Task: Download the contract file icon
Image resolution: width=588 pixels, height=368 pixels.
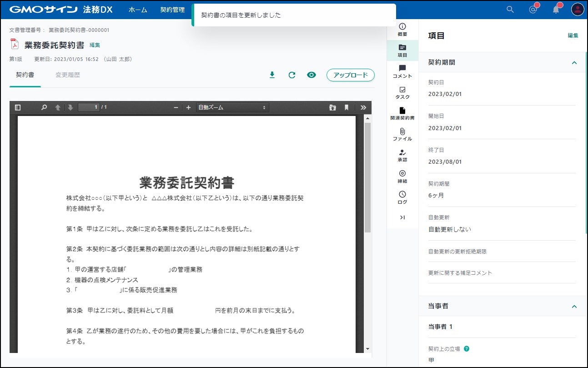Action: tap(272, 75)
